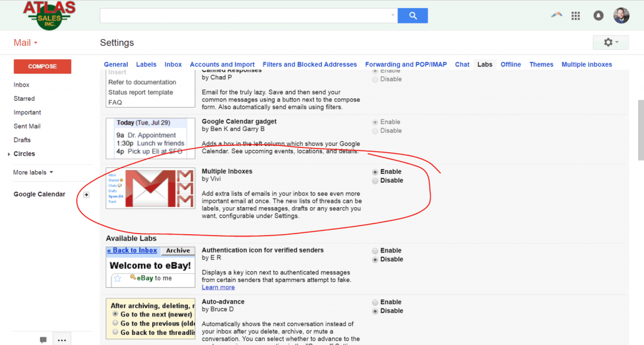Image resolution: width=644 pixels, height=345 pixels.
Task: Select Enable for Google Calendar gadget
Action: 375,122
